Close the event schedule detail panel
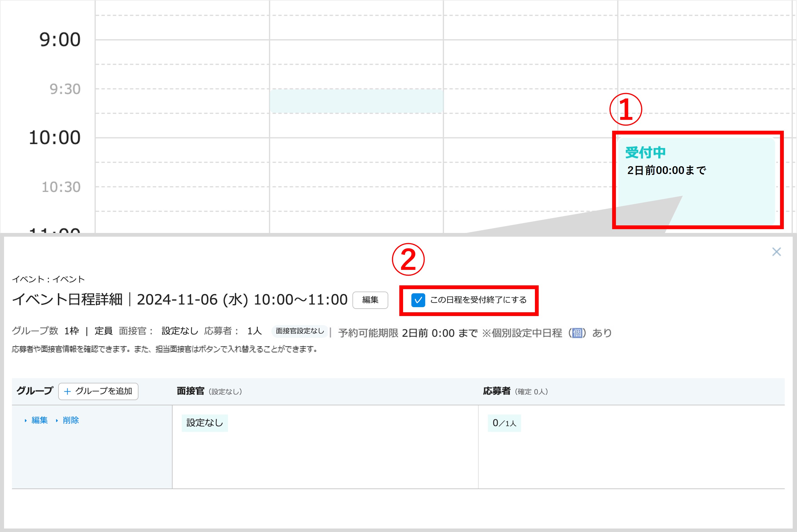The height and width of the screenshot is (532, 797). tap(776, 252)
